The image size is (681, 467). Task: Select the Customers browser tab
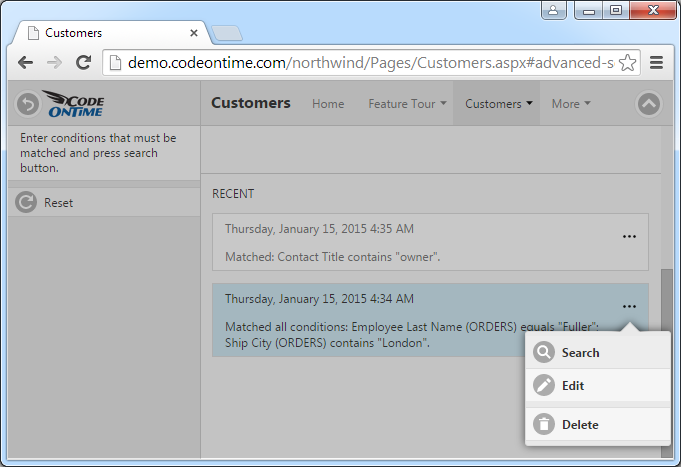point(110,33)
